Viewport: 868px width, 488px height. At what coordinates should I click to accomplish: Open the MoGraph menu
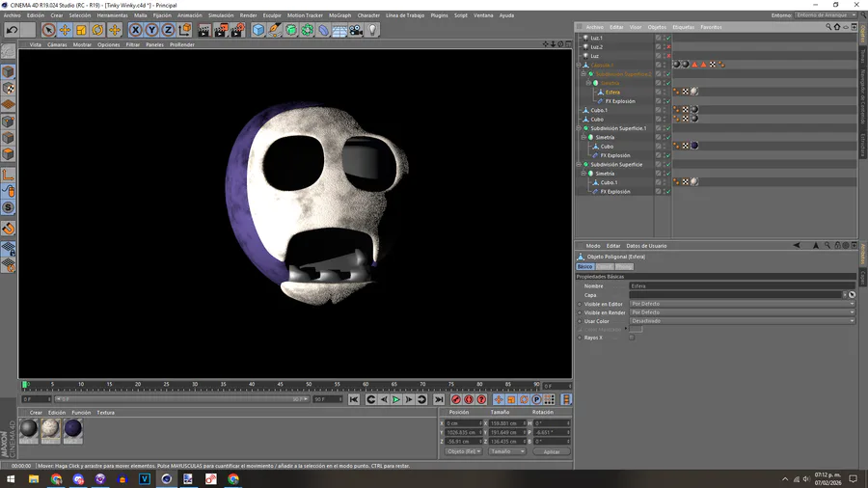click(x=339, y=15)
